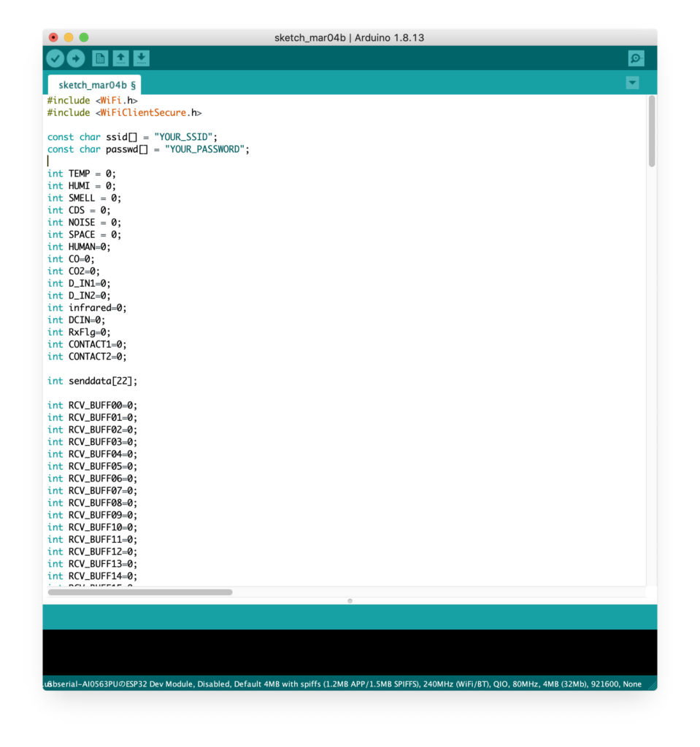Minimize window with the yellow button

tap(69, 37)
